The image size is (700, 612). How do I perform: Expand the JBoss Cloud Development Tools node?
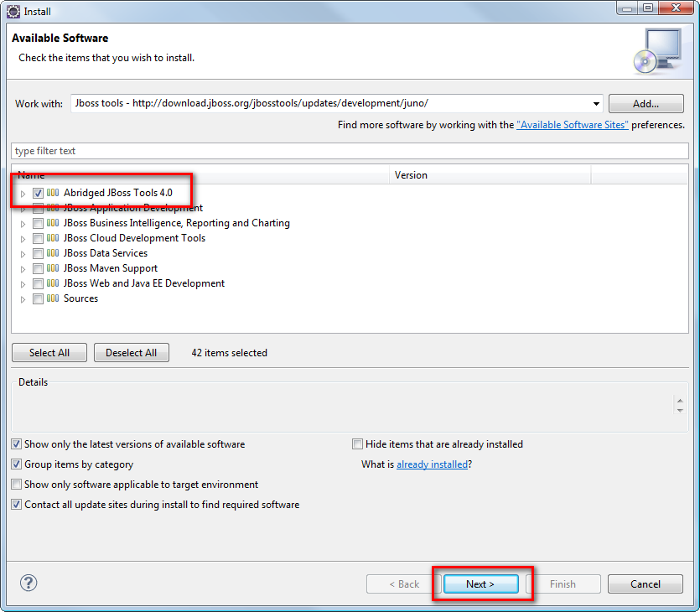click(x=23, y=239)
